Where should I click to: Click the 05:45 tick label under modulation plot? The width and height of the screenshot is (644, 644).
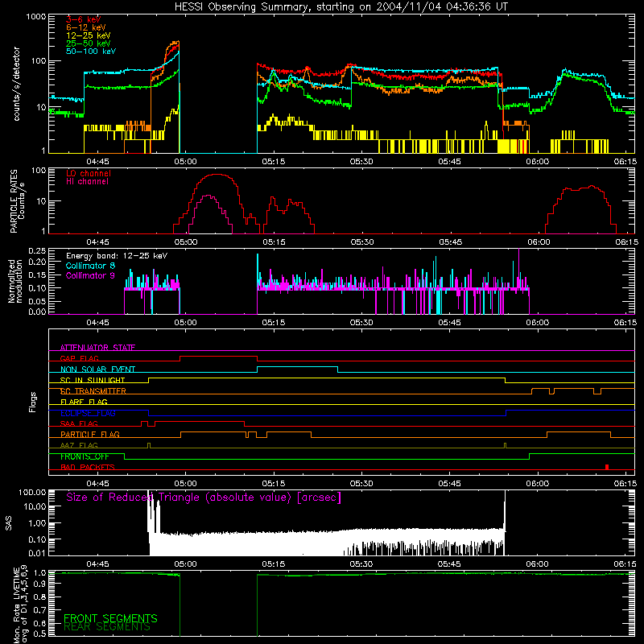tap(449, 323)
